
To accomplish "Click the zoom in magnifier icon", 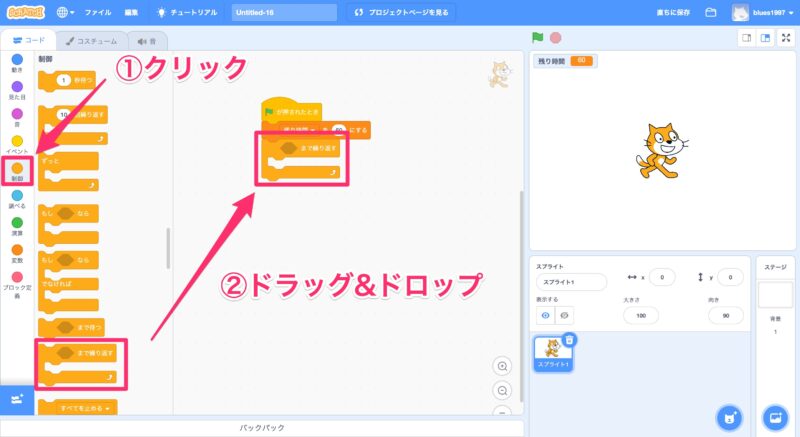I will (502, 366).
